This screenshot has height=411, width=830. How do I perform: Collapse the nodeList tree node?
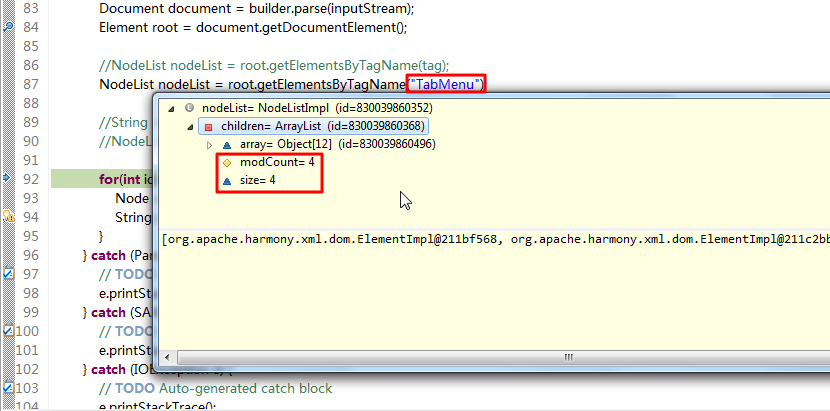pos(170,109)
